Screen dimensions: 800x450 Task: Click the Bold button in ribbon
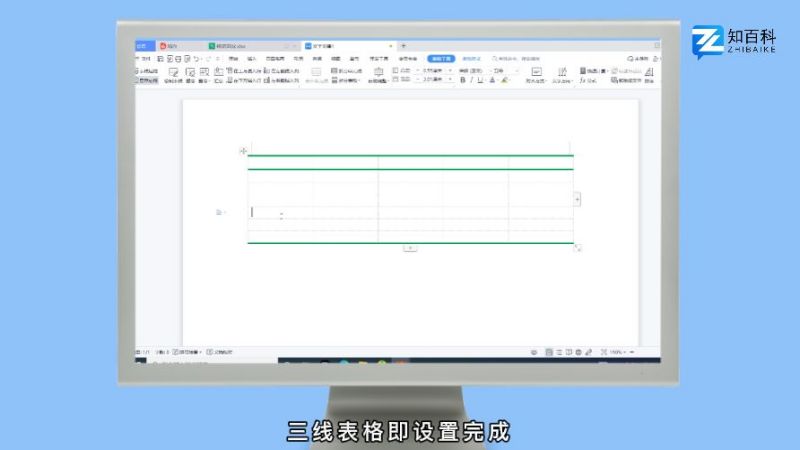coord(463,80)
